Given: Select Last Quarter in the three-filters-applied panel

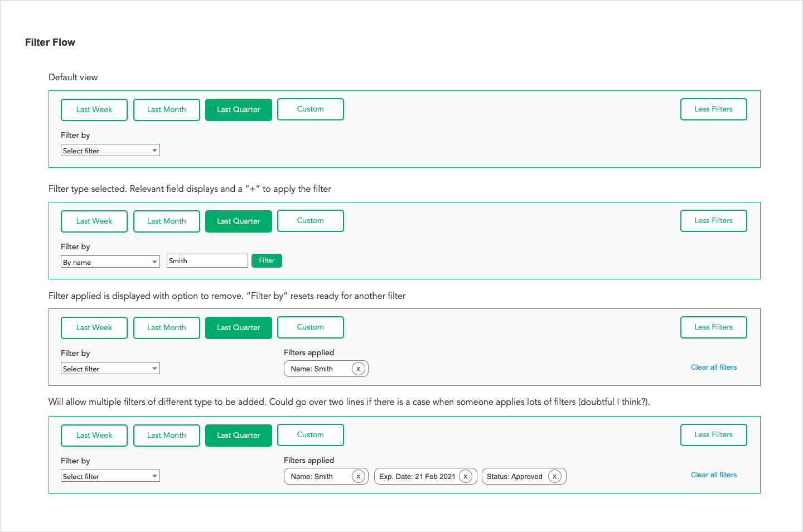Looking at the screenshot, I should pos(239,436).
